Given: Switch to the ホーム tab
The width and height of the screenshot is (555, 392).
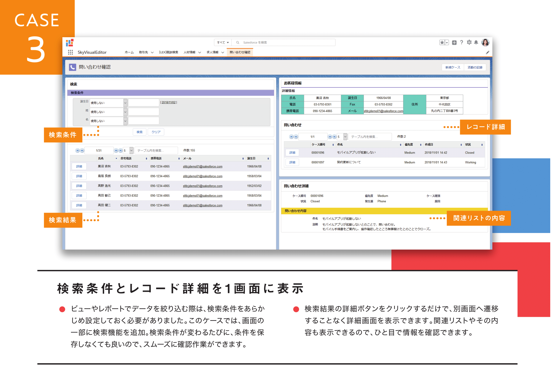Looking at the screenshot, I should point(129,52).
